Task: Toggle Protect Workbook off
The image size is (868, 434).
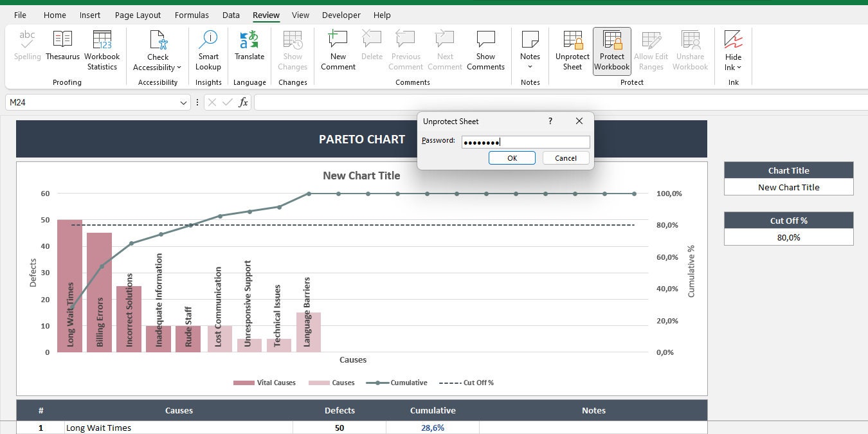Action: click(x=611, y=50)
